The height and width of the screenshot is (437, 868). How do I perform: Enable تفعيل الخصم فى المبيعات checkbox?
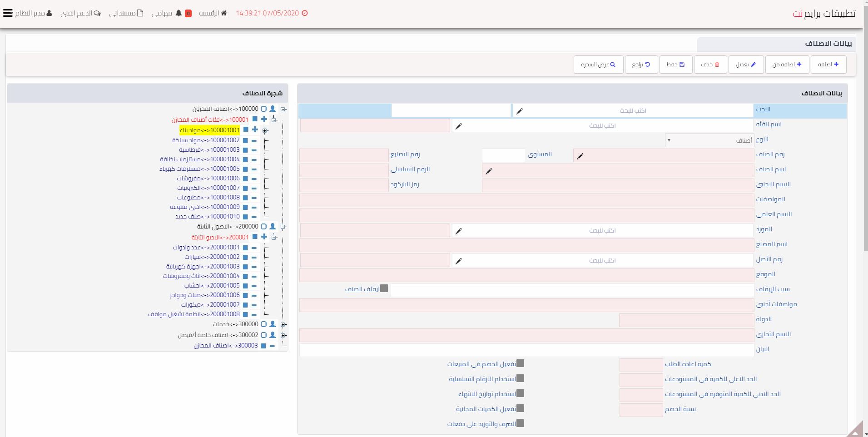coord(521,363)
